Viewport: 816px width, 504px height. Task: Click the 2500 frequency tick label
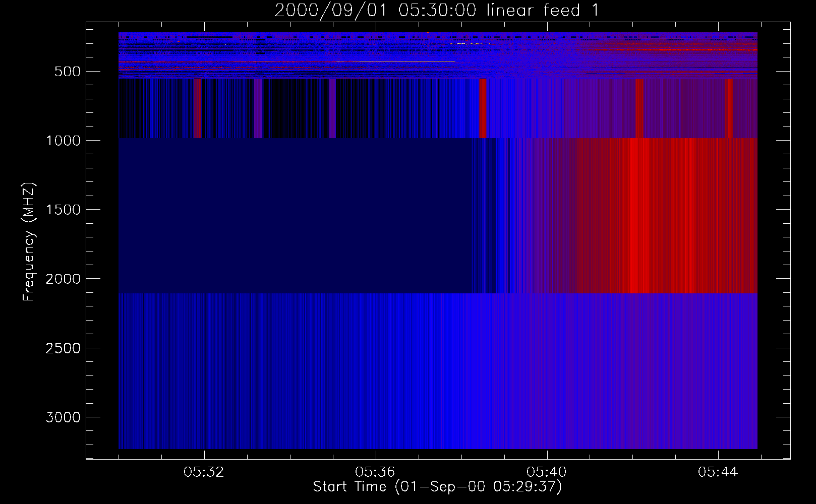63,348
